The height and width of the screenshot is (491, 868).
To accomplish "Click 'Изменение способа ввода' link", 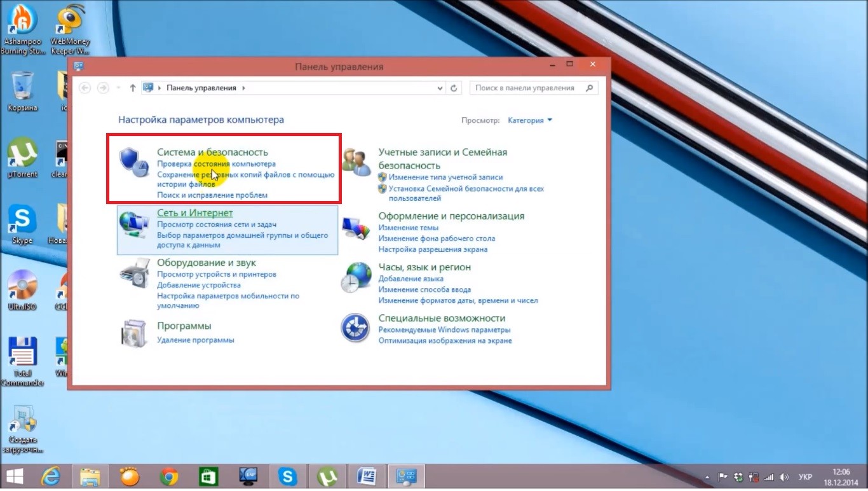I will pos(424,290).
